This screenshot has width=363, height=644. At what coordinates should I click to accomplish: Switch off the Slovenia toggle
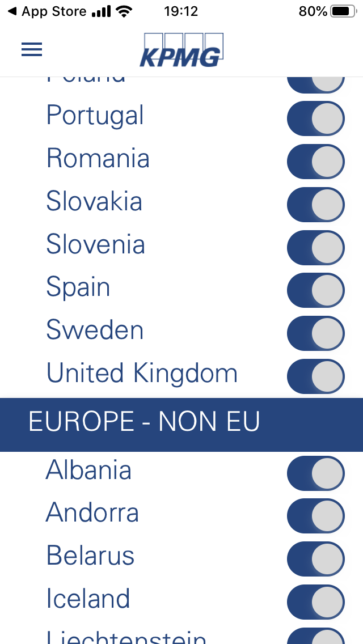[x=315, y=248]
